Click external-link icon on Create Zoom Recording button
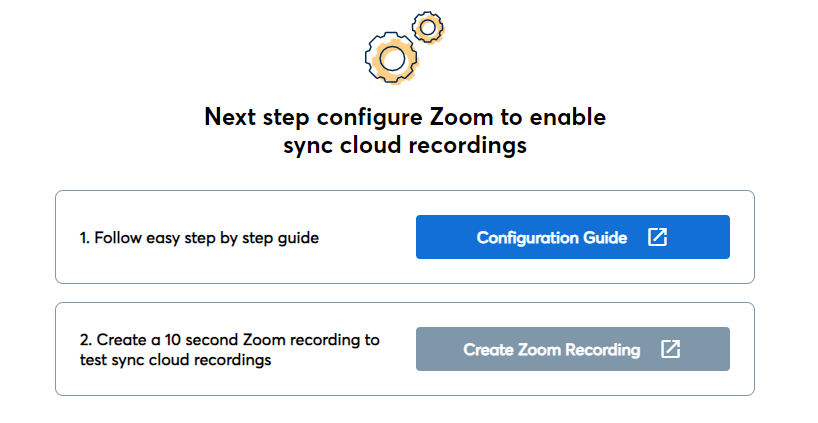The height and width of the screenshot is (423, 818). tap(670, 349)
